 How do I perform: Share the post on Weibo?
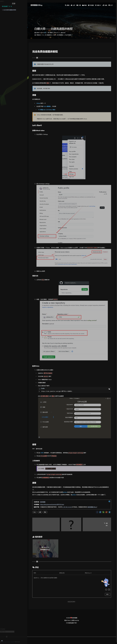tap(106, 512)
